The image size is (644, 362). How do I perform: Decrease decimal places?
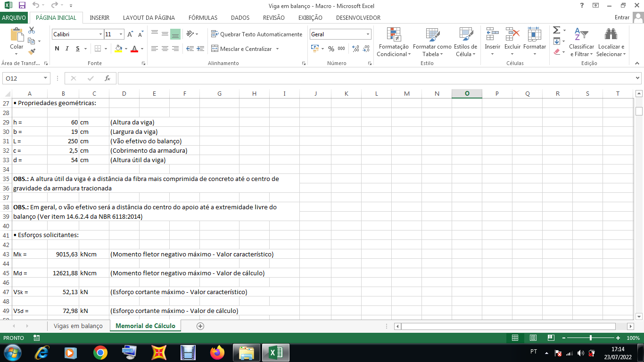(366, 49)
